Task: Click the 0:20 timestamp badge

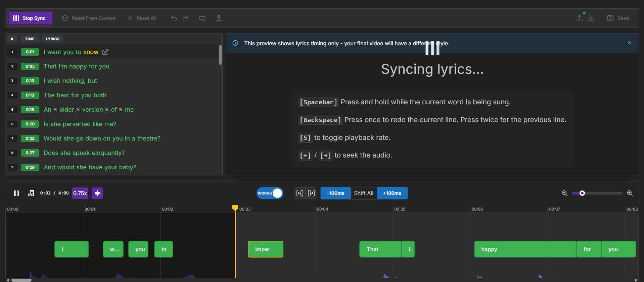Action: (x=30, y=124)
